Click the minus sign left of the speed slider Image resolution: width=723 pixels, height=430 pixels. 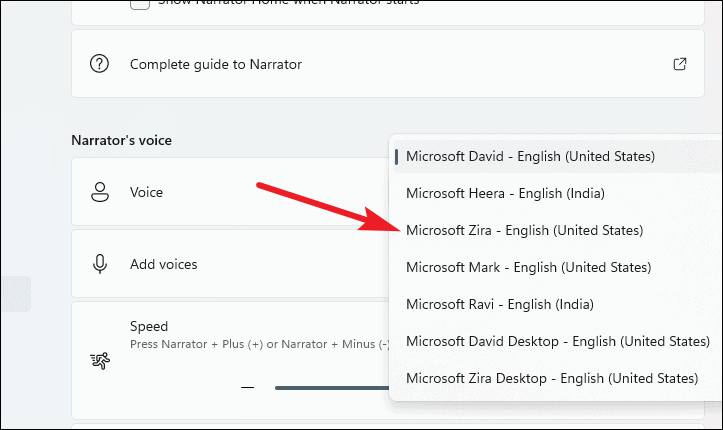[248, 387]
